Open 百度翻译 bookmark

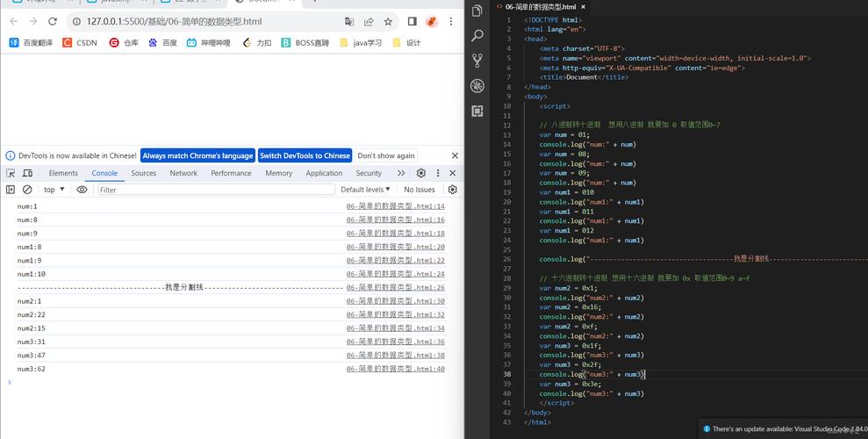[x=31, y=43]
